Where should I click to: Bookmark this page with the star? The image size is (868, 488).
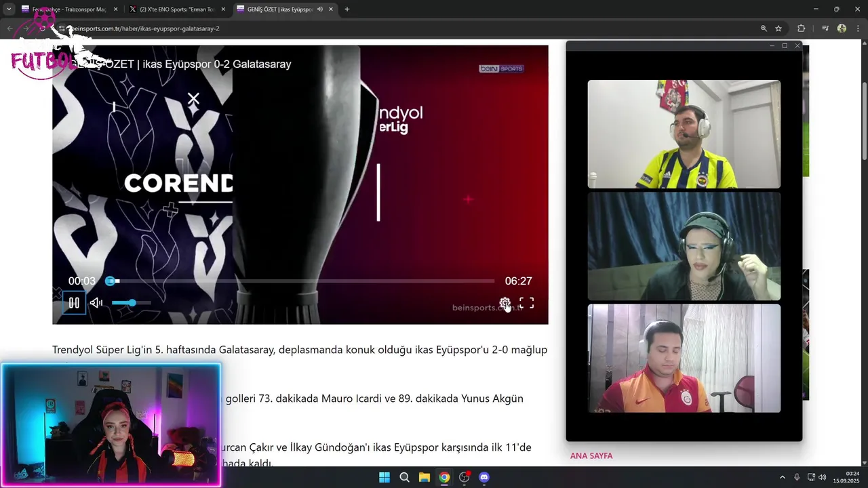(x=778, y=28)
